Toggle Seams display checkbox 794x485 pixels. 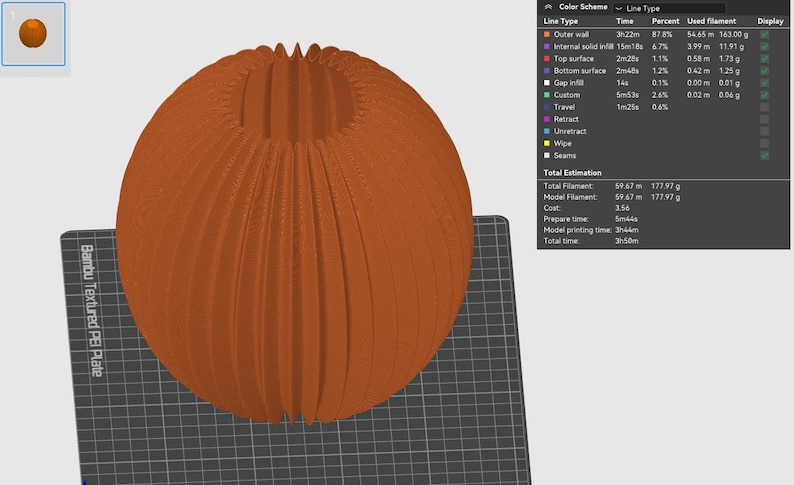[765, 155]
